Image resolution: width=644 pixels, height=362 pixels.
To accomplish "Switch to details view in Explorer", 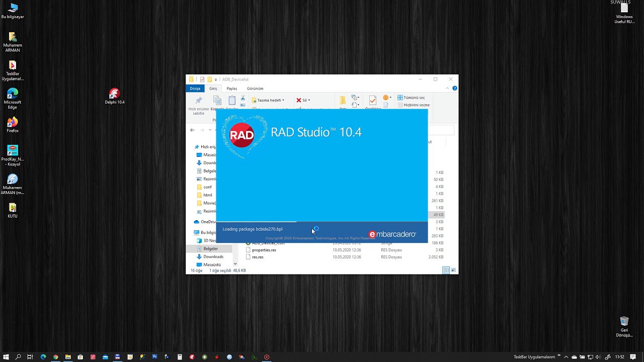I will (446, 270).
